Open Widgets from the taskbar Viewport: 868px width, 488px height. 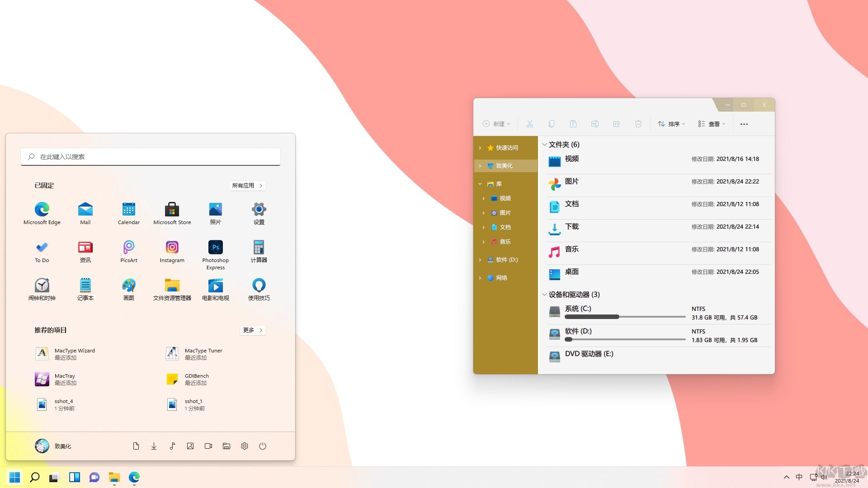coord(74,477)
